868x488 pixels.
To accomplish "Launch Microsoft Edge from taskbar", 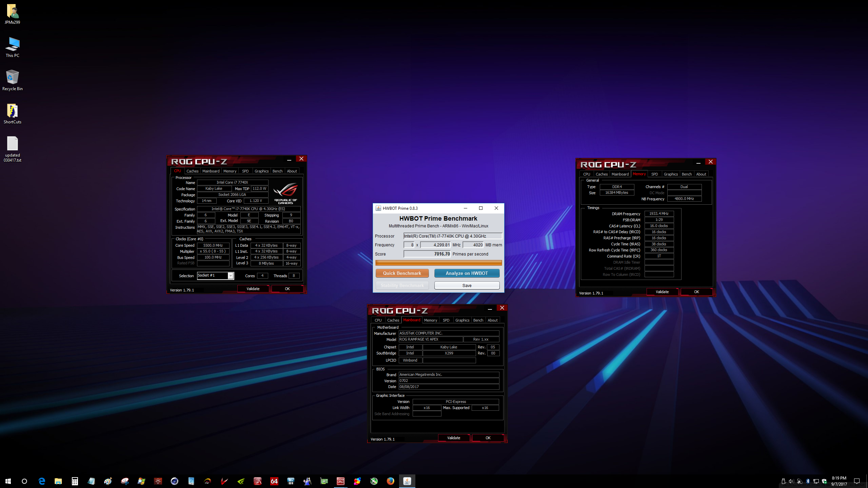I will [42, 481].
